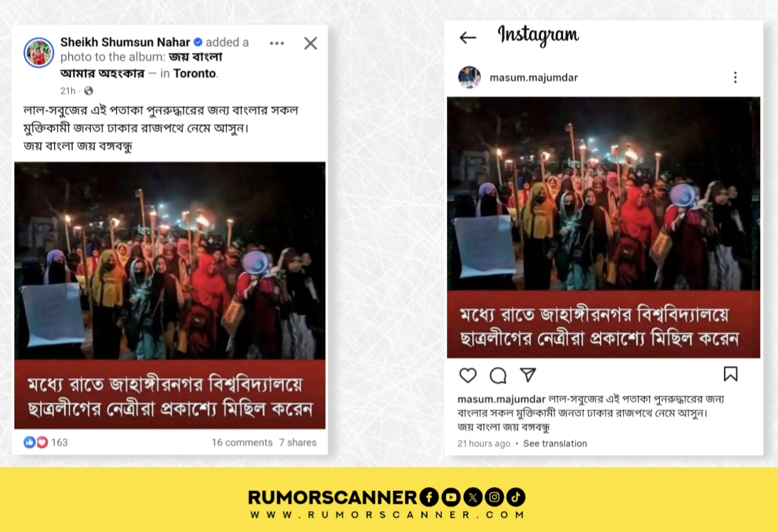778x532 pixels.
Task: Open the Toronto location link
Action: [x=194, y=73]
